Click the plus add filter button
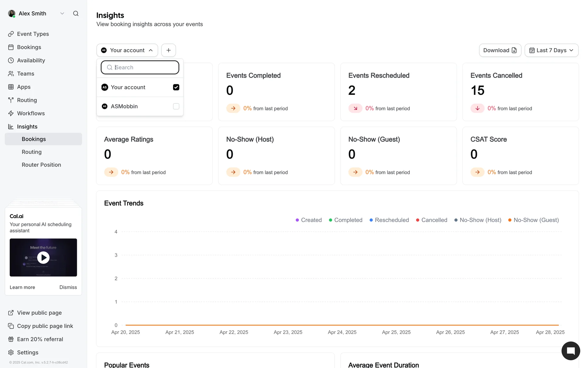The height and width of the screenshot is (368, 588). (168, 50)
